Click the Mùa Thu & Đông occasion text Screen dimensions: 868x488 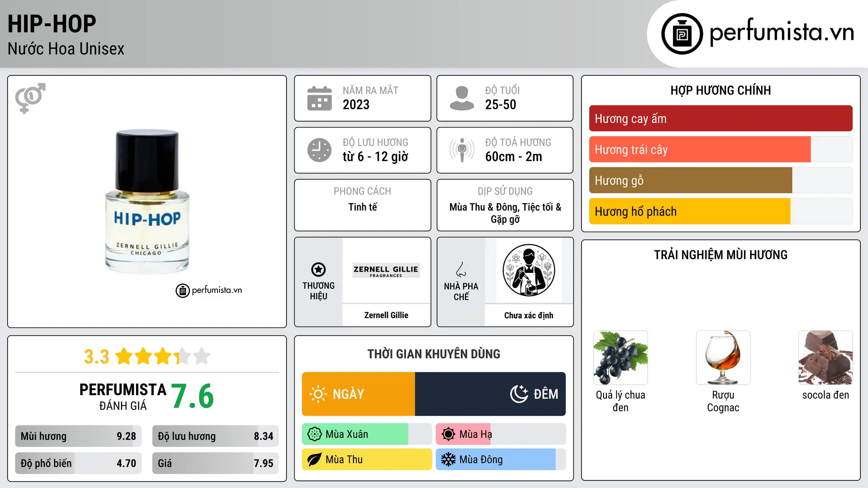(505, 213)
